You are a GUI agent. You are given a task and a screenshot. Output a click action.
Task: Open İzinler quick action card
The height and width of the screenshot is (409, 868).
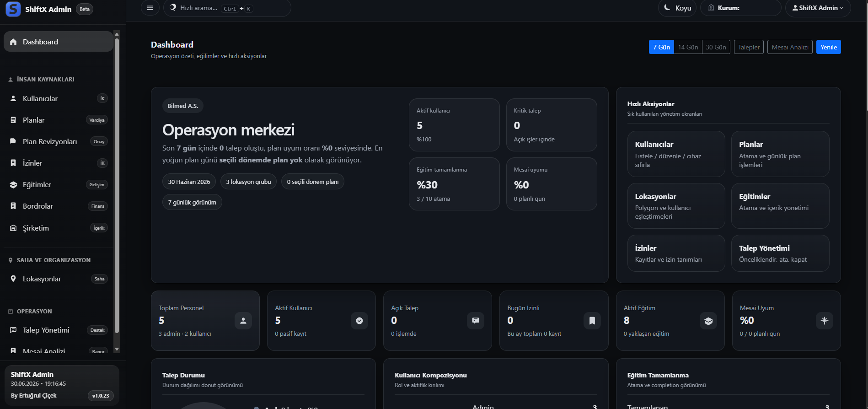point(676,253)
